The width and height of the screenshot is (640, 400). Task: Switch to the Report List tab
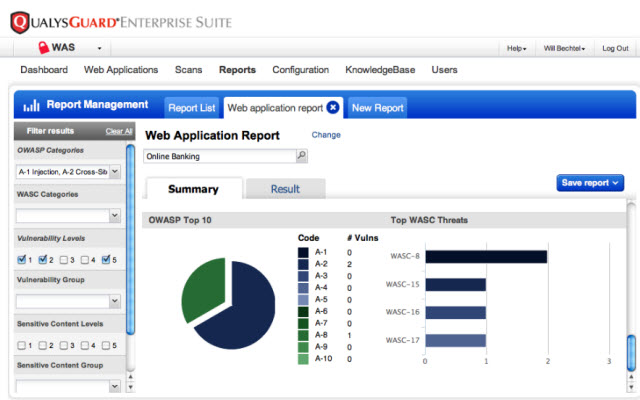(191, 108)
